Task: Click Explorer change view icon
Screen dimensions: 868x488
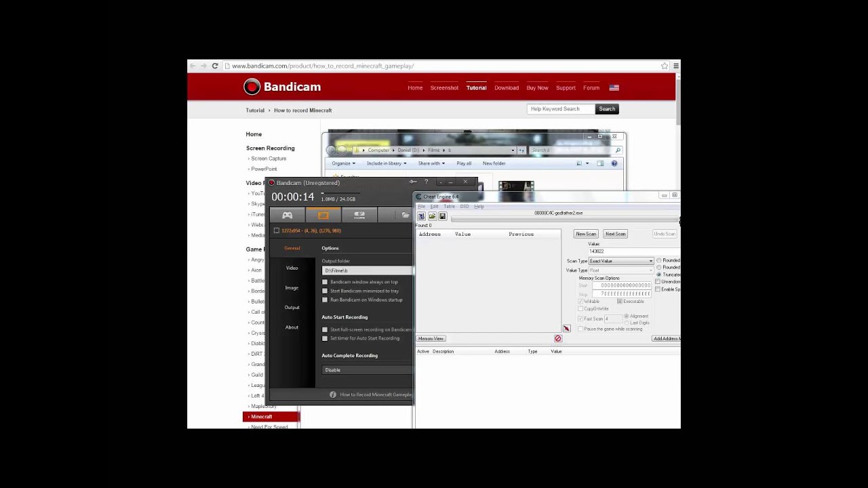Action: tap(579, 163)
